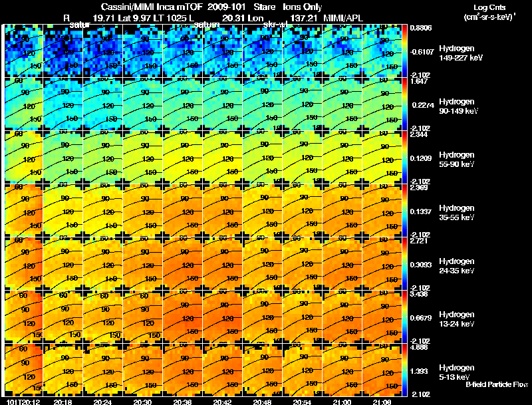The width and height of the screenshot is (532, 405).
Task: Click the Hydrogen 149-227 keV label
Action: click(x=460, y=53)
